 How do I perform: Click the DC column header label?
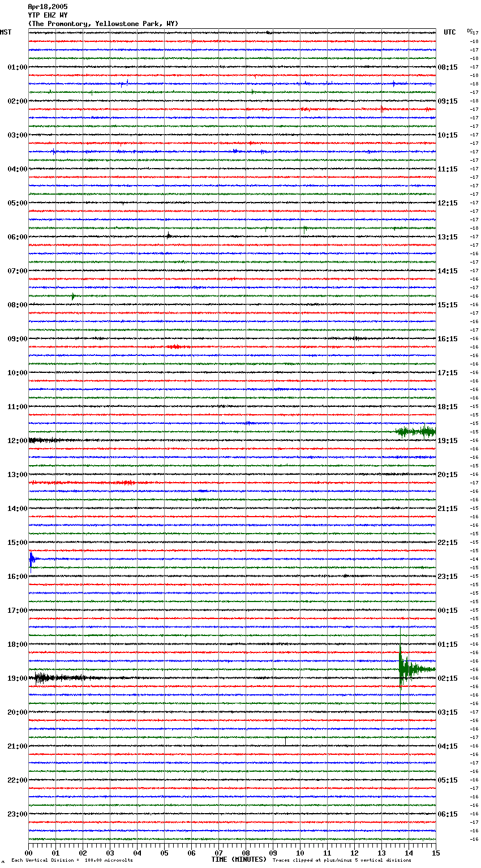[470, 31]
